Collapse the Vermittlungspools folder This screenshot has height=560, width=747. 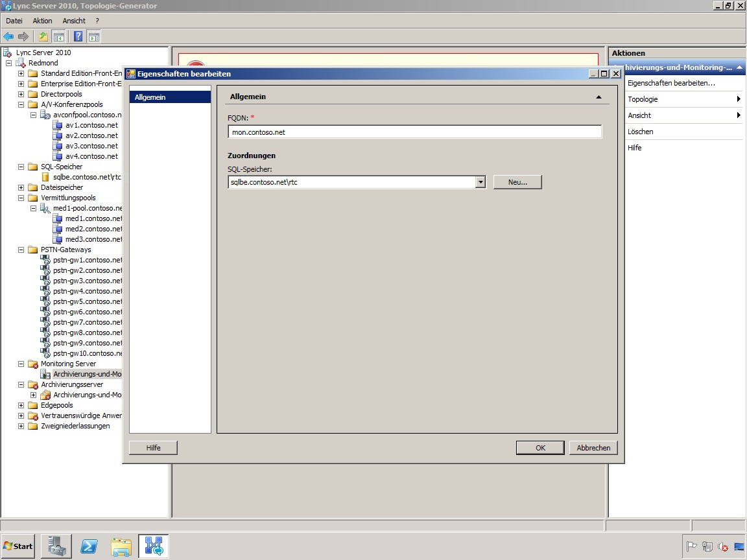pyautogui.click(x=21, y=198)
